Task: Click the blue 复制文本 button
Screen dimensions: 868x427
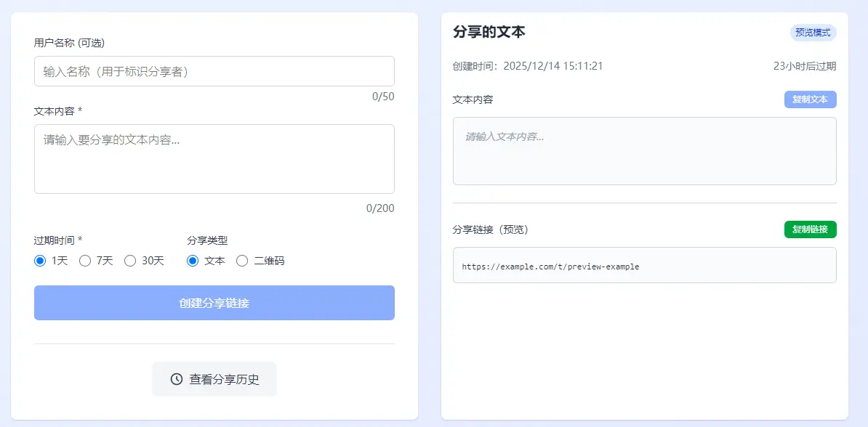Action: pos(810,99)
